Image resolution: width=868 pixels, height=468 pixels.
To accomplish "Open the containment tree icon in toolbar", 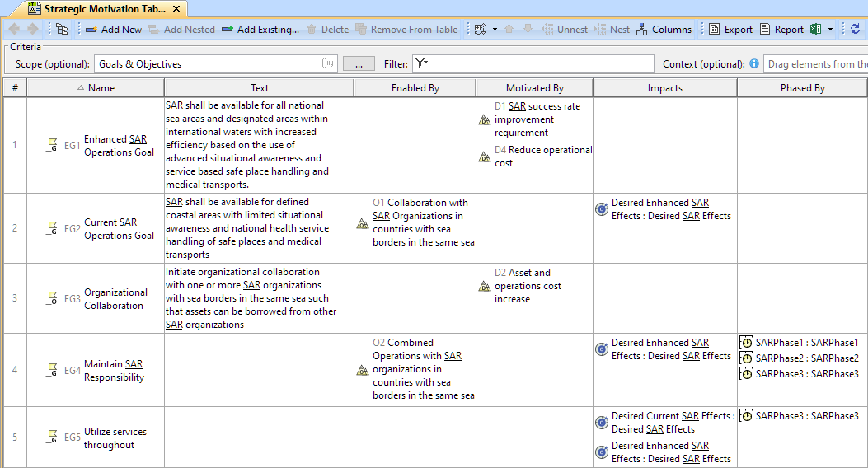I will click(62, 29).
